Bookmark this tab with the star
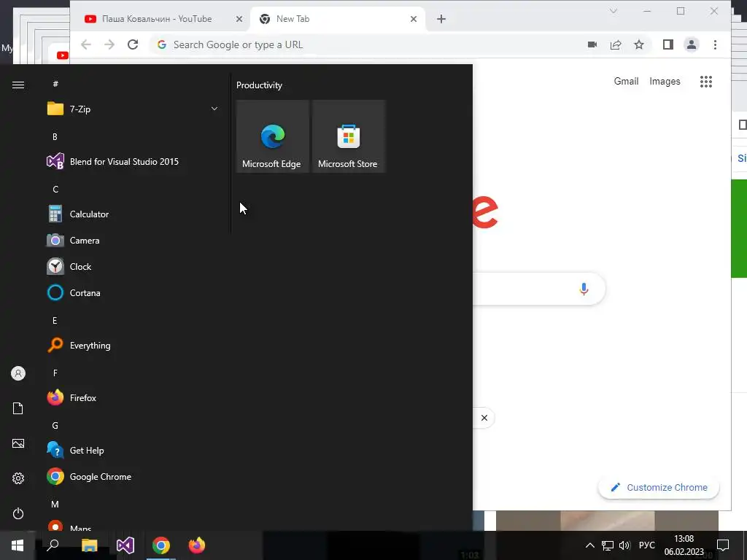This screenshot has height=560, width=747. (x=639, y=44)
